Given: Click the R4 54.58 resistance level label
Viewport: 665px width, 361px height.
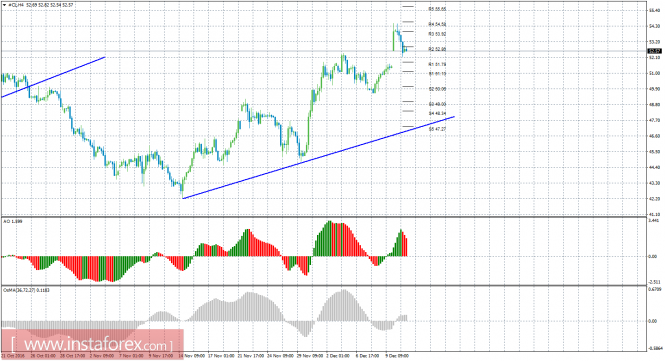Looking at the screenshot, I should click(437, 24).
